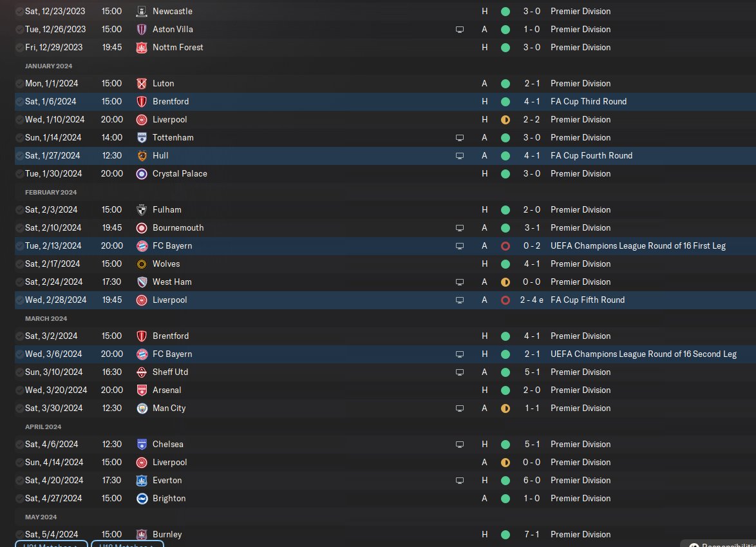
Task: Click the red loss indicator for FC Bayern away
Action: click(506, 246)
